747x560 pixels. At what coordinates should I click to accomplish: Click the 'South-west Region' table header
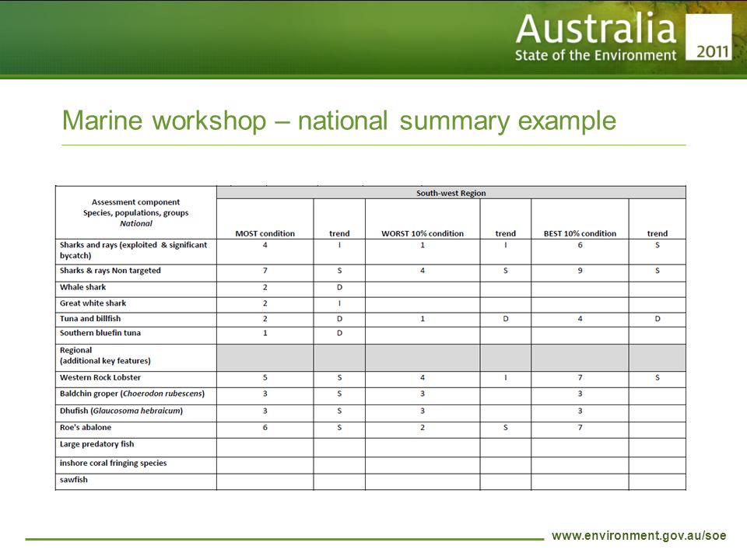pyautogui.click(x=451, y=194)
